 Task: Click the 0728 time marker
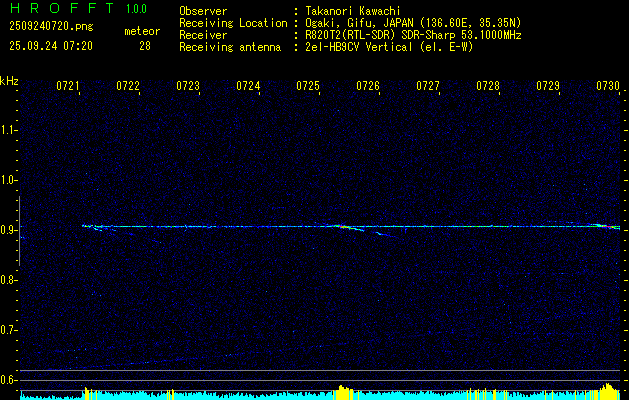pyautogui.click(x=488, y=86)
